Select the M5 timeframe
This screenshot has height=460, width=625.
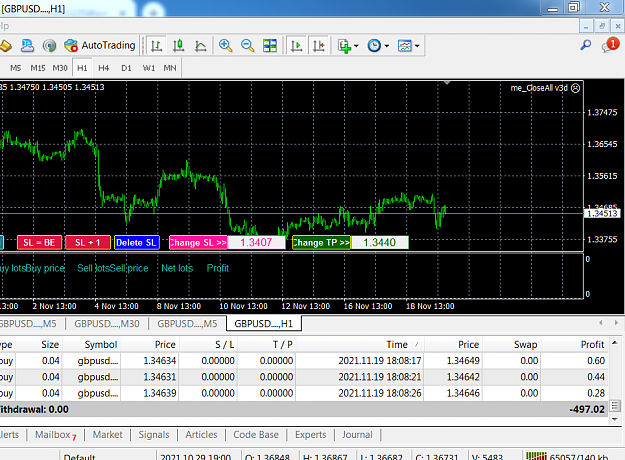click(x=16, y=68)
